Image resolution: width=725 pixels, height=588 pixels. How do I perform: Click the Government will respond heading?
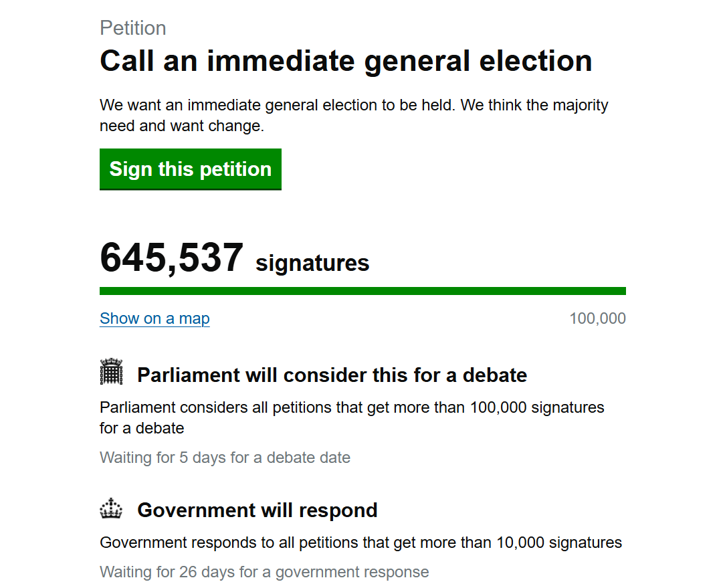pos(257,510)
